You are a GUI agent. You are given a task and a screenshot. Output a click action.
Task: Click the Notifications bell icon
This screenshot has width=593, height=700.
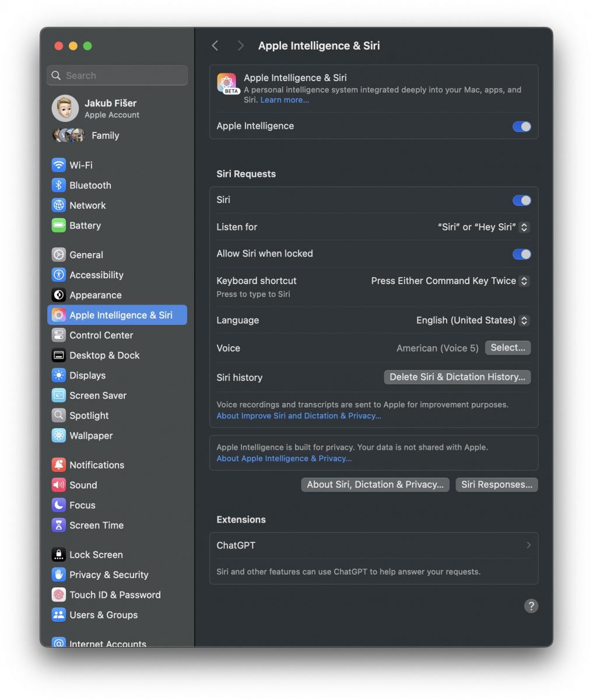tap(58, 465)
